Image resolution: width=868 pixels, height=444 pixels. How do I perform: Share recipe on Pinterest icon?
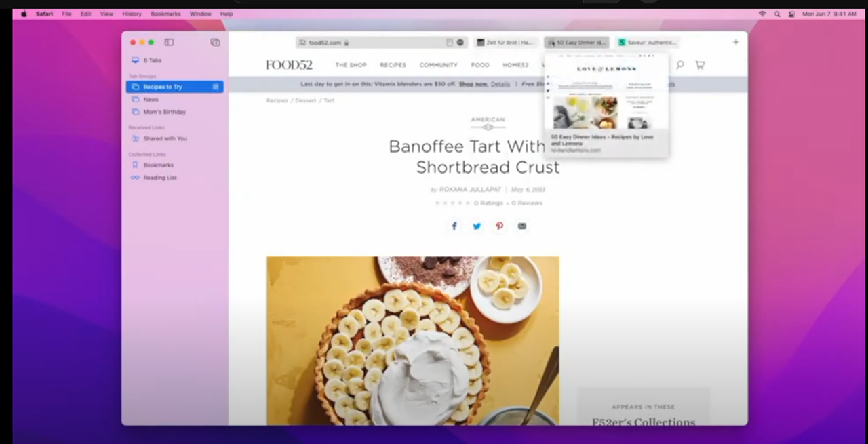tap(500, 226)
